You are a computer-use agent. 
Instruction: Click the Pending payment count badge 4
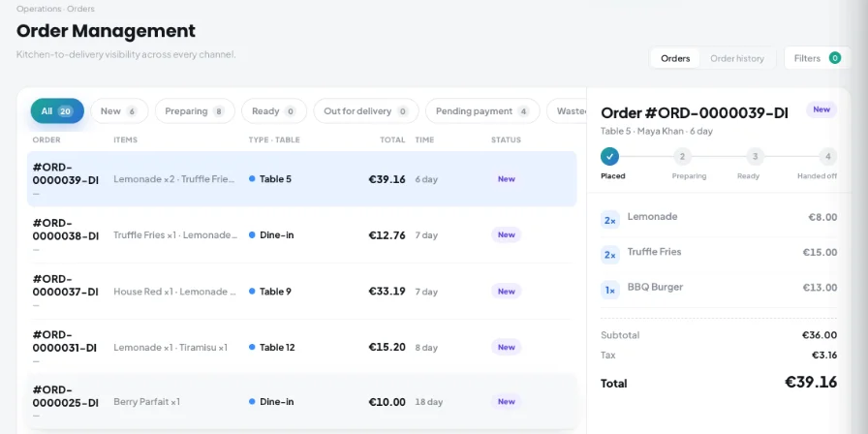523,111
